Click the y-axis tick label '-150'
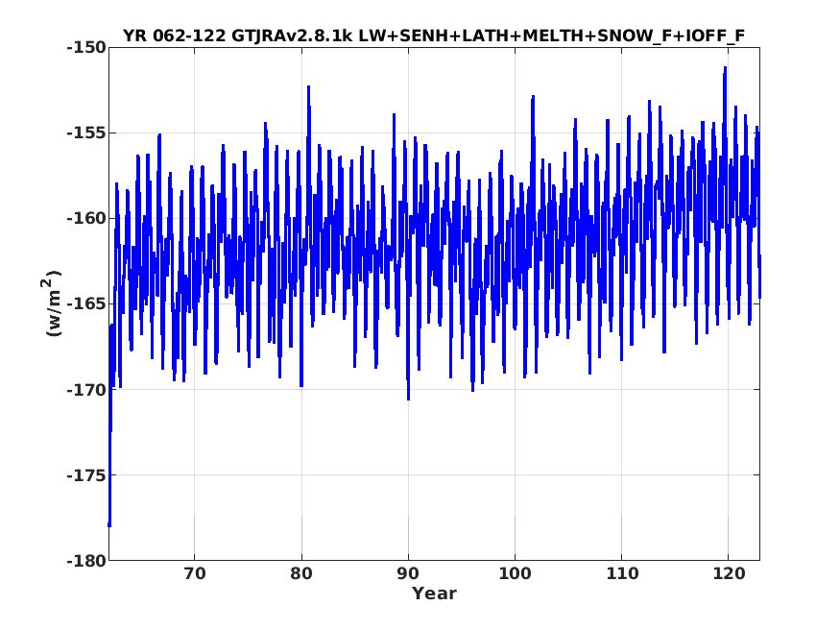Viewport: 840px width, 630px height. click(86, 48)
